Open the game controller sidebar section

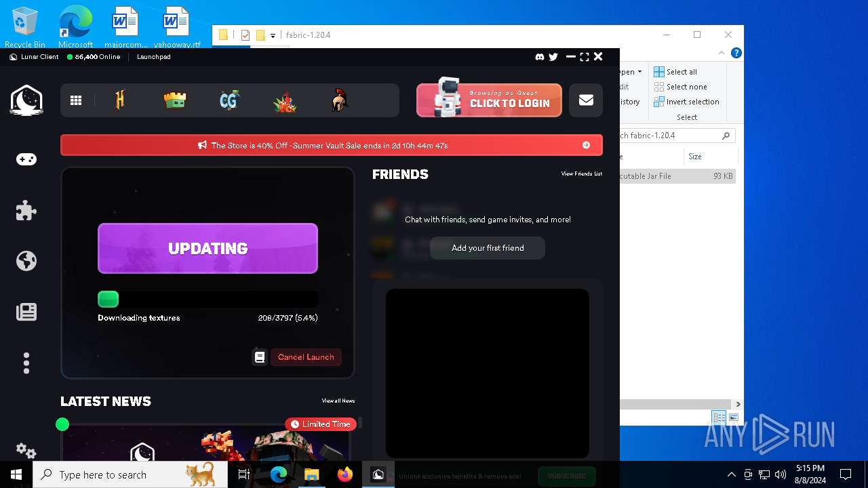(26, 159)
